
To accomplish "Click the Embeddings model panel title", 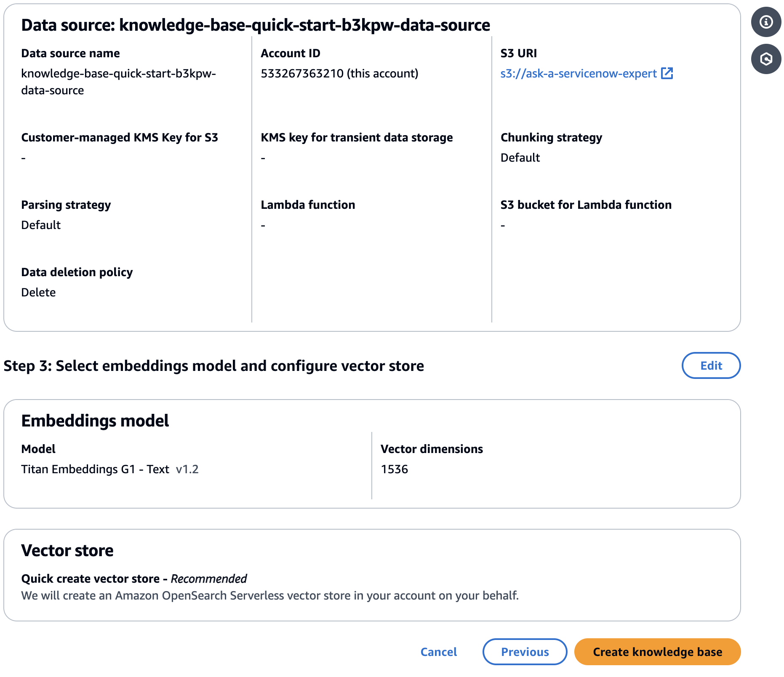I will [x=95, y=421].
